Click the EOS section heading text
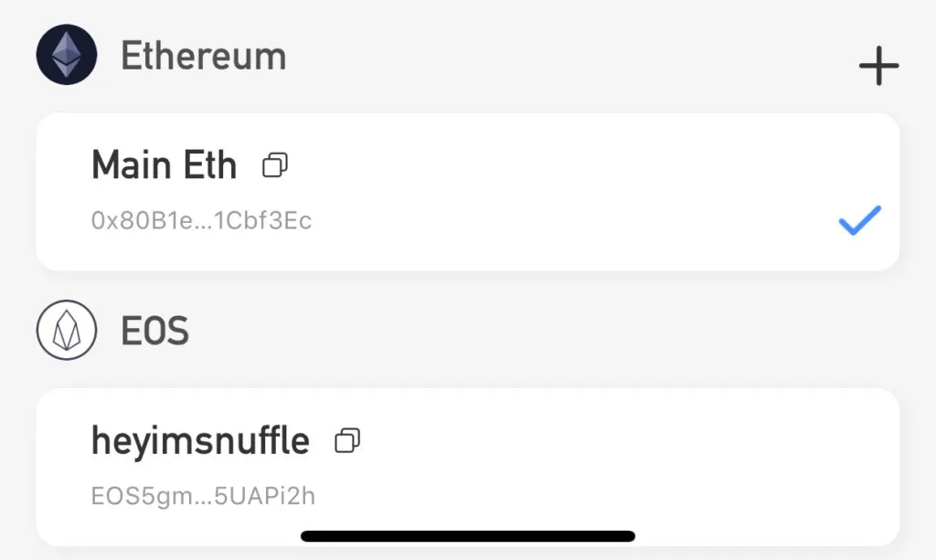Screen dimensions: 936x560 [154, 331]
